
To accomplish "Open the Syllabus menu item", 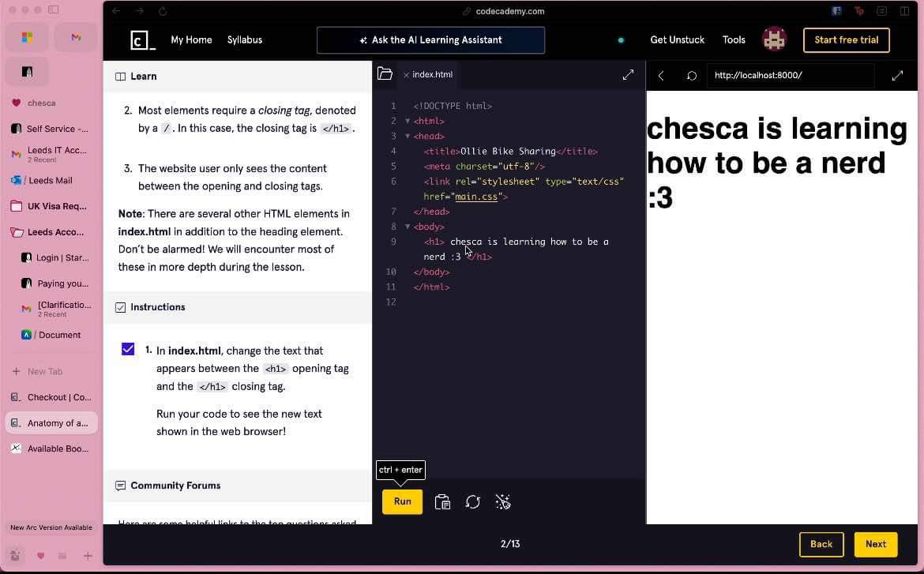I will tap(244, 40).
